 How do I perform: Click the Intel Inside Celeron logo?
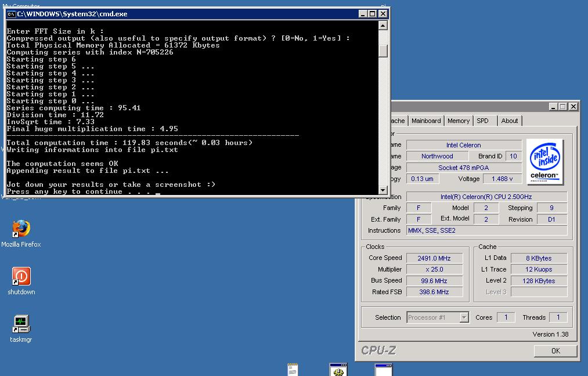pyautogui.click(x=545, y=162)
